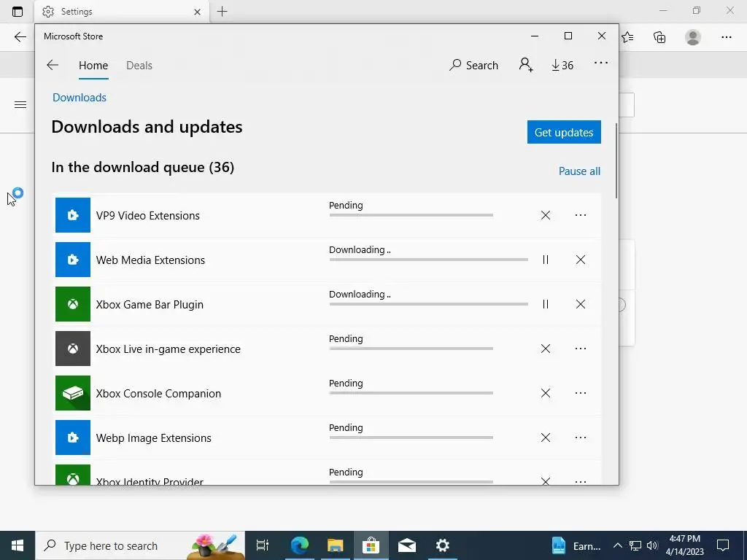Open the downloads counter showing 36
The height and width of the screenshot is (560, 747).
(562, 65)
